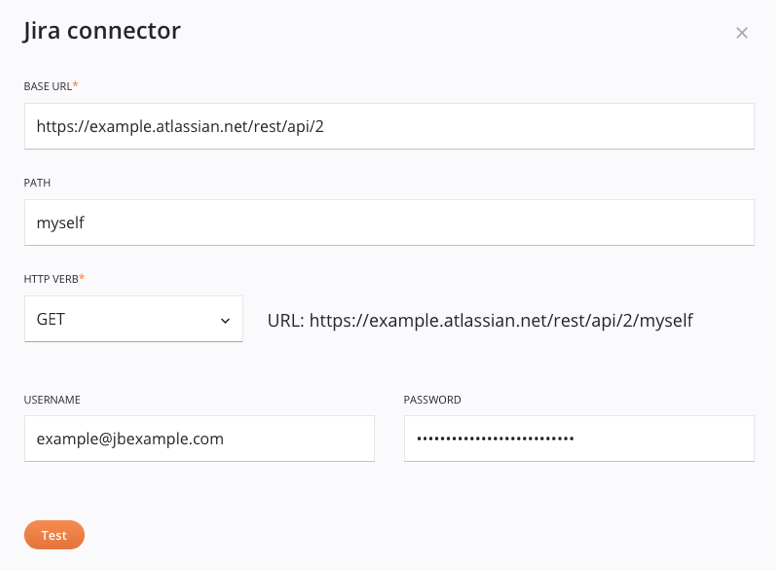The image size is (776, 571).
Task: Click the Base URL input field
Action: (389, 127)
